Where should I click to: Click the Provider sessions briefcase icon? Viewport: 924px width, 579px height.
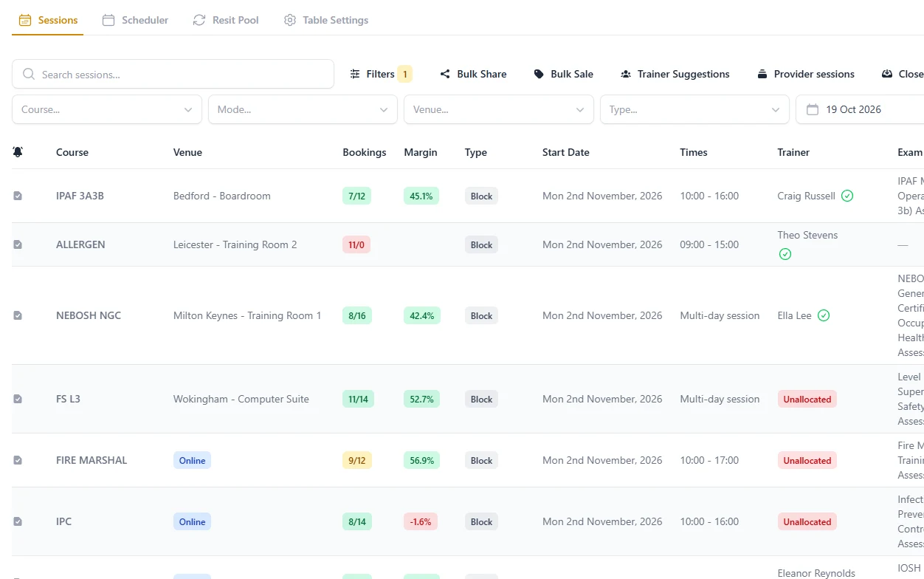[762, 74]
